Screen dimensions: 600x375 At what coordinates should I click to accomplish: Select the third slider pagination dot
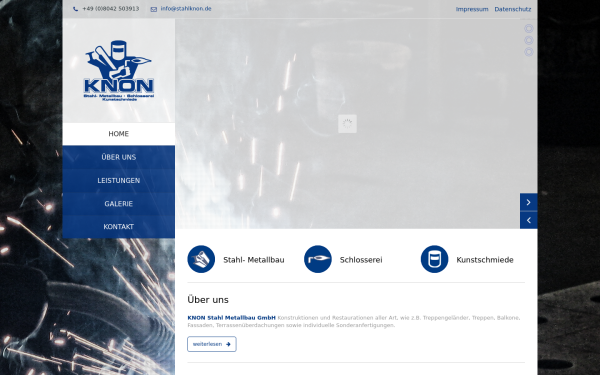pos(528,52)
